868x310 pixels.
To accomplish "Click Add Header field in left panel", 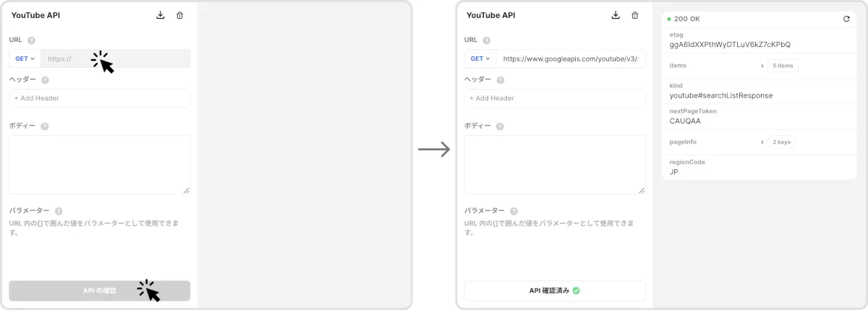I will tap(100, 98).
